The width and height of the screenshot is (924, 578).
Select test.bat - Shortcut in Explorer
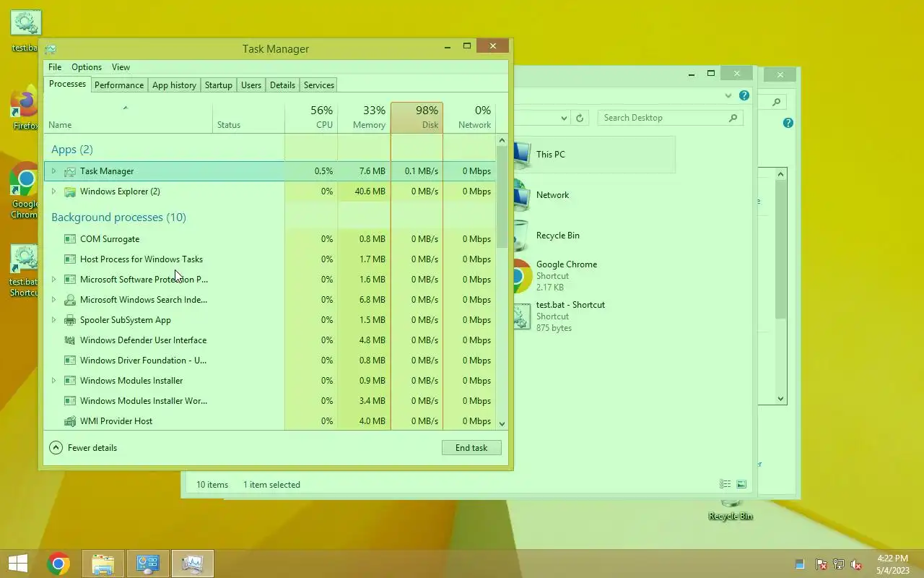point(570,316)
